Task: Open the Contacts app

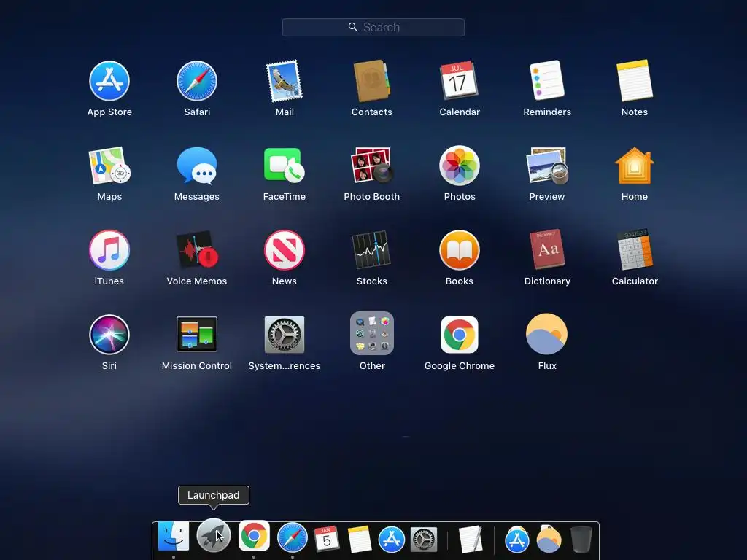Action: 371,81
